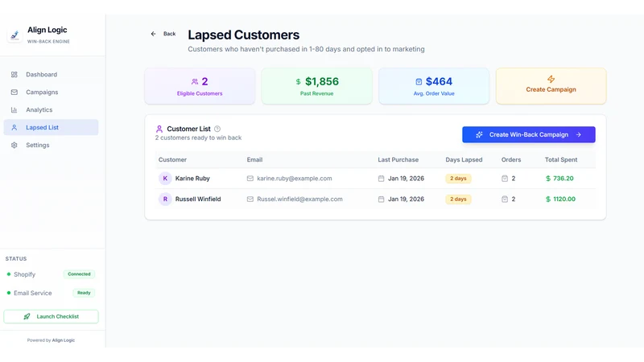Select Lapsed List in sidebar

[x=51, y=128]
